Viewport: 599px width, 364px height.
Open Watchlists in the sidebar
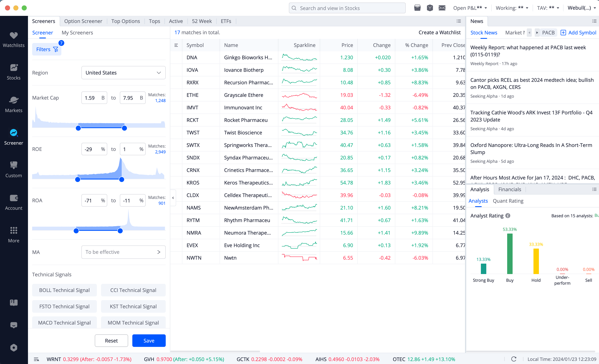(x=14, y=40)
